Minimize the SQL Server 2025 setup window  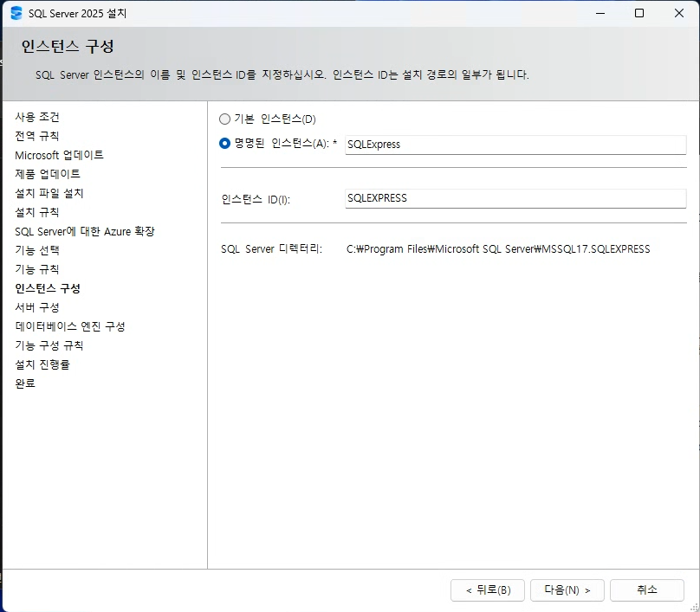pos(600,13)
